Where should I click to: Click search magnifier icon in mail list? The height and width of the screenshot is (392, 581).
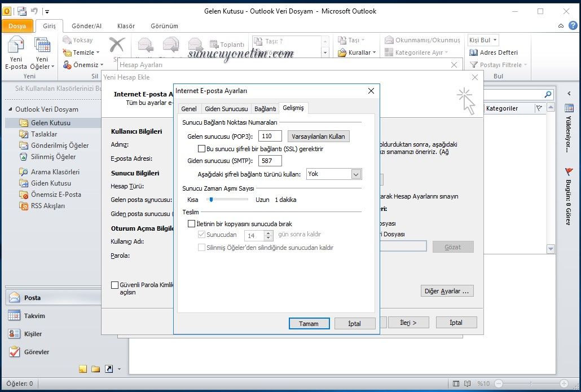click(x=548, y=95)
